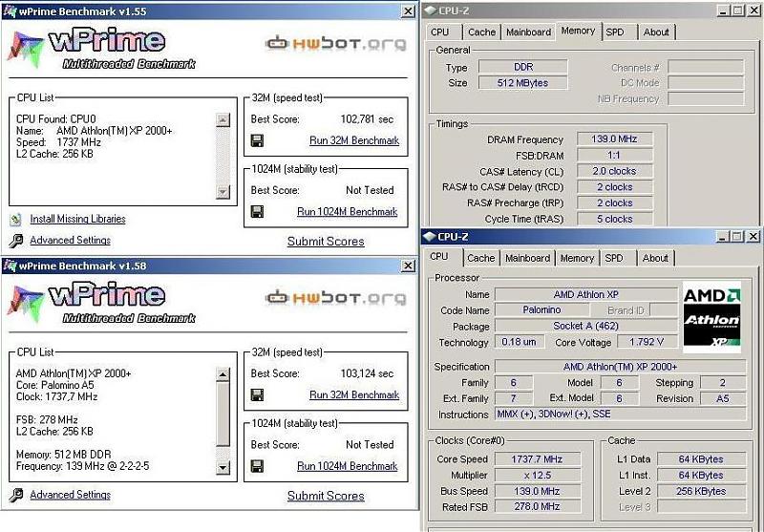Click save icon for 1024M score in wPrime v1.55
This screenshot has height=532, width=764.
pos(257,211)
